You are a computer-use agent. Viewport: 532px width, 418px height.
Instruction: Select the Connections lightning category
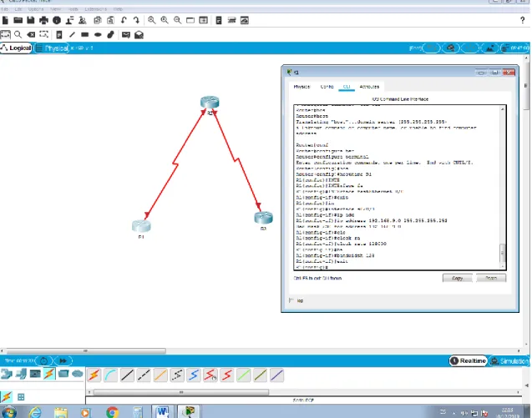point(49,374)
